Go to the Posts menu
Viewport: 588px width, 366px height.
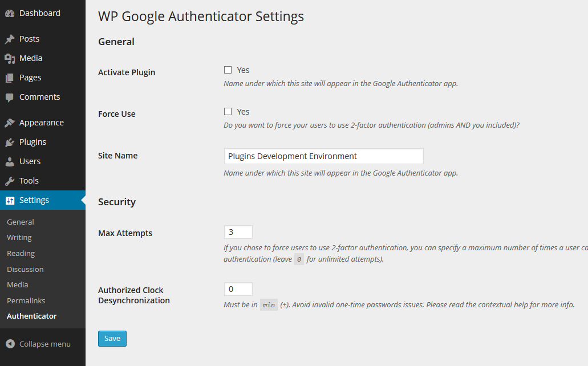(x=29, y=39)
